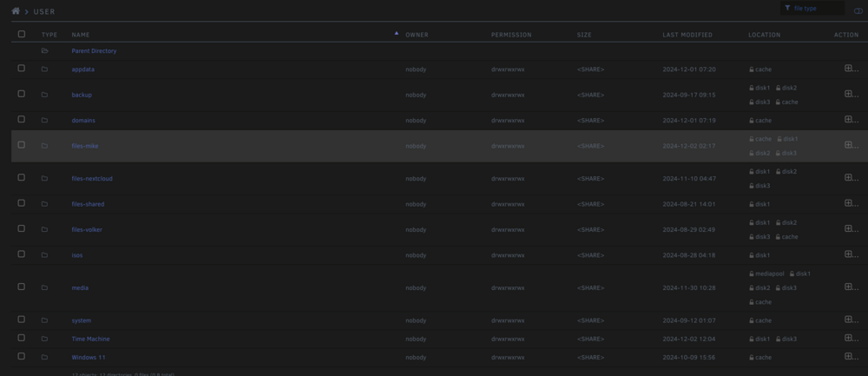This screenshot has width=868, height=376.
Task: Click the date 2024-10-09 15:56
Action: pos(689,358)
